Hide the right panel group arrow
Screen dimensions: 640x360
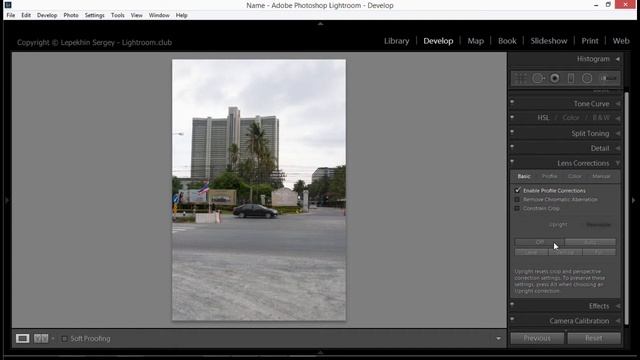(633, 200)
